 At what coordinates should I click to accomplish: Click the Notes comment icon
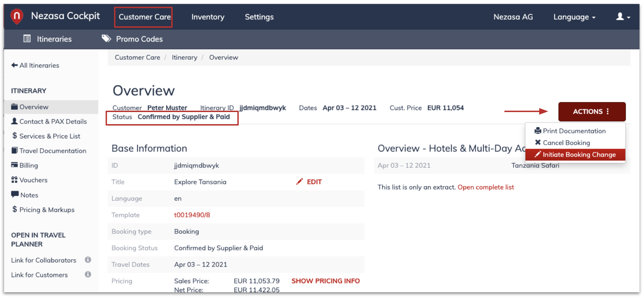(15, 194)
